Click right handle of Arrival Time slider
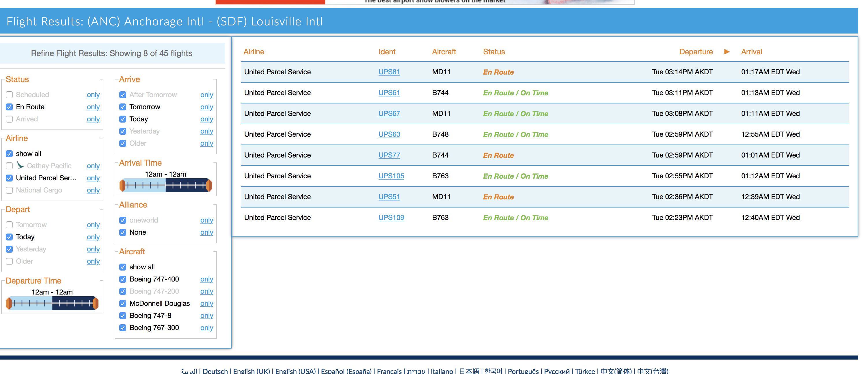The image size is (868, 374). [209, 185]
